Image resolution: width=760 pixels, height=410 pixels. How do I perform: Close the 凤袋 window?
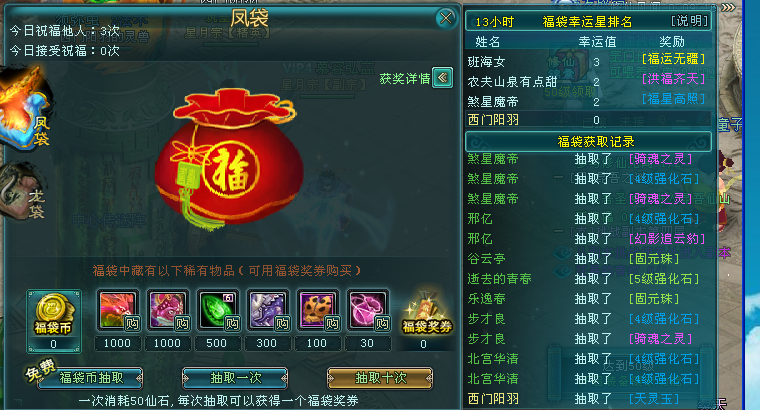tap(445, 18)
